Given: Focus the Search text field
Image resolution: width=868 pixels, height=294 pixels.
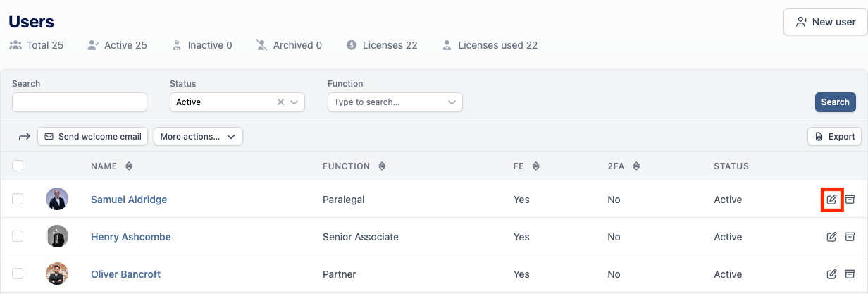Looking at the screenshot, I should point(80,102).
